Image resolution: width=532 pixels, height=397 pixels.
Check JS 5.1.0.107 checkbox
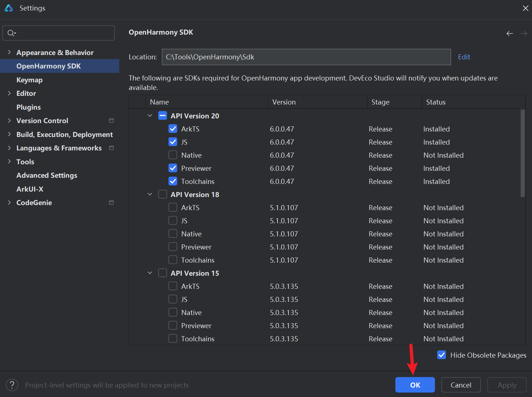(x=173, y=221)
